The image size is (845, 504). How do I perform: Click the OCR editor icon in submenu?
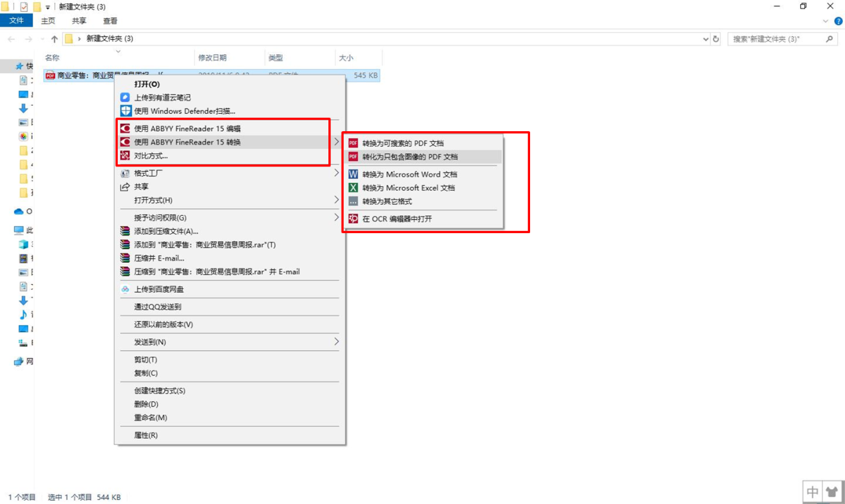pos(353,218)
